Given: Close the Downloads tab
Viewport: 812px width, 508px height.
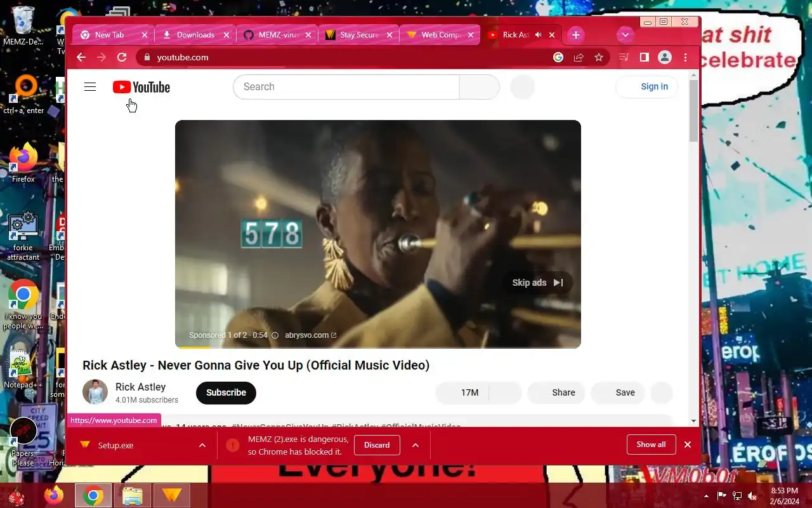Looking at the screenshot, I should (226, 35).
